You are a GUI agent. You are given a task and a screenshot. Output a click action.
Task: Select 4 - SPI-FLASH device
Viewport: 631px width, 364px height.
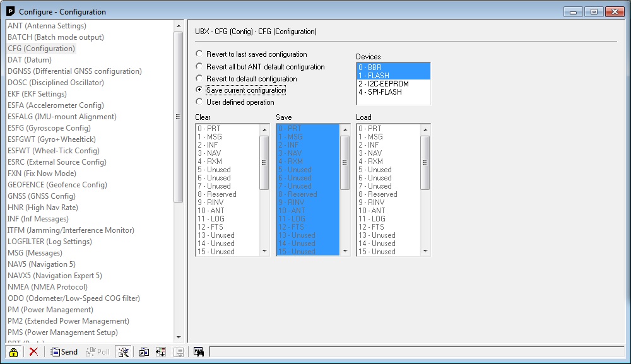pos(393,92)
